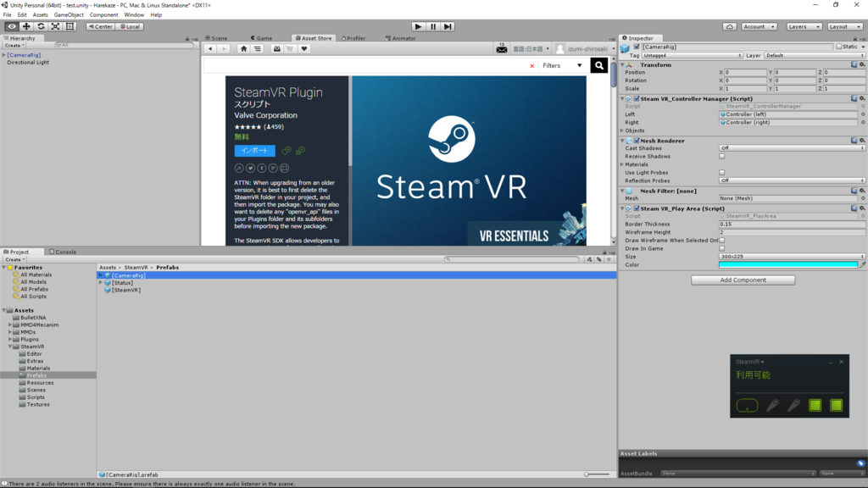
Task: Toggle the CameraRig active checkbox
Action: click(x=637, y=47)
